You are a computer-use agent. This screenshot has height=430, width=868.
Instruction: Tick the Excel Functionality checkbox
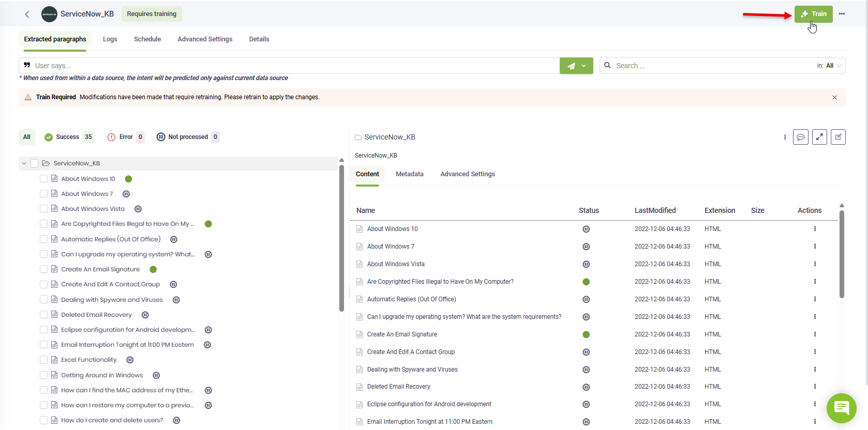(x=44, y=360)
